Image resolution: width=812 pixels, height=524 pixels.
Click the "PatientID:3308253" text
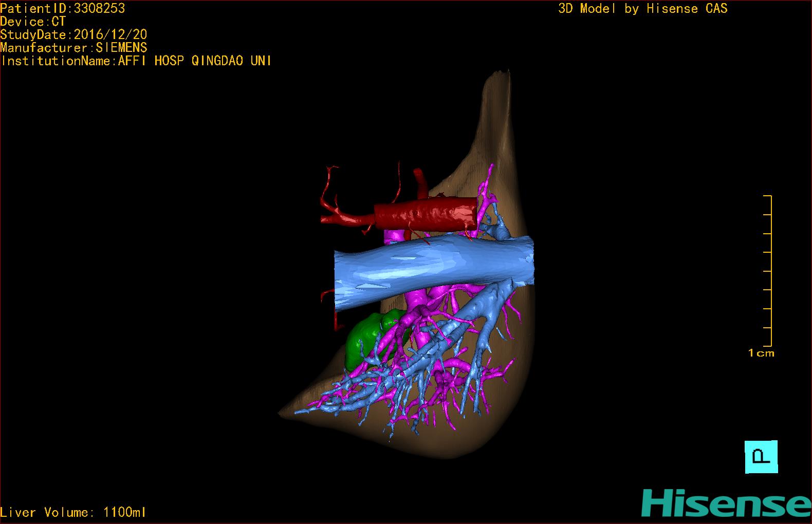(x=63, y=8)
